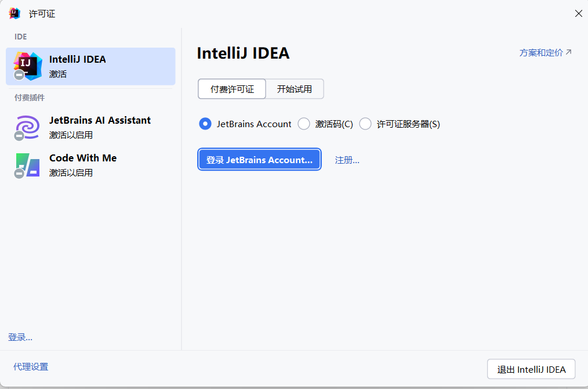588x389 pixels.
Task: Click the IDE section label
Action: [21, 37]
